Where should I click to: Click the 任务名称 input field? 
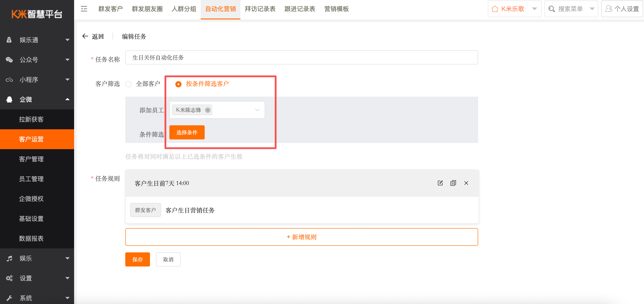click(301, 58)
